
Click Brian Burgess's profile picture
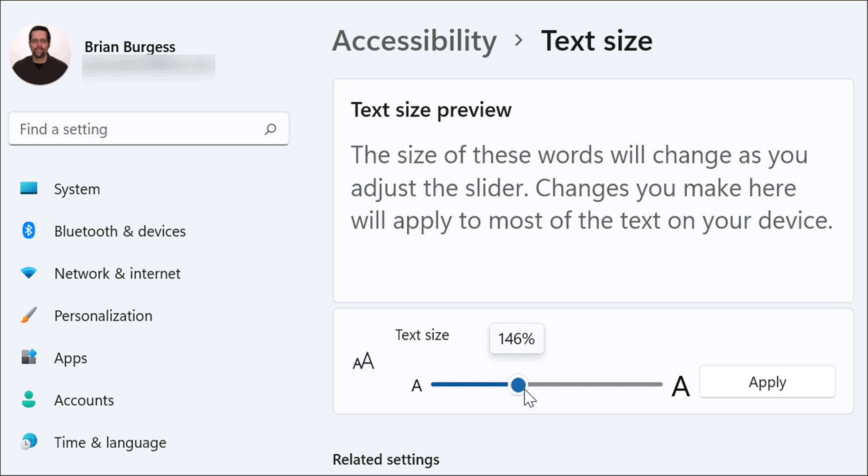(39, 54)
